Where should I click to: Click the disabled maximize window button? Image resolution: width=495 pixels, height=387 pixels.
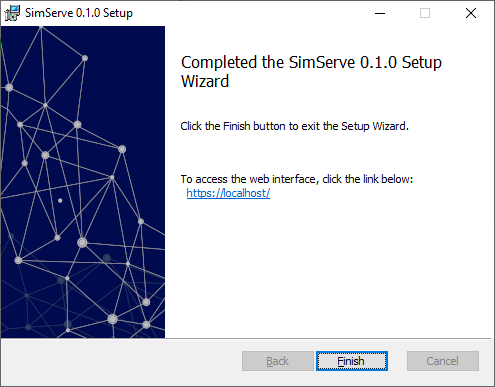[x=425, y=13]
